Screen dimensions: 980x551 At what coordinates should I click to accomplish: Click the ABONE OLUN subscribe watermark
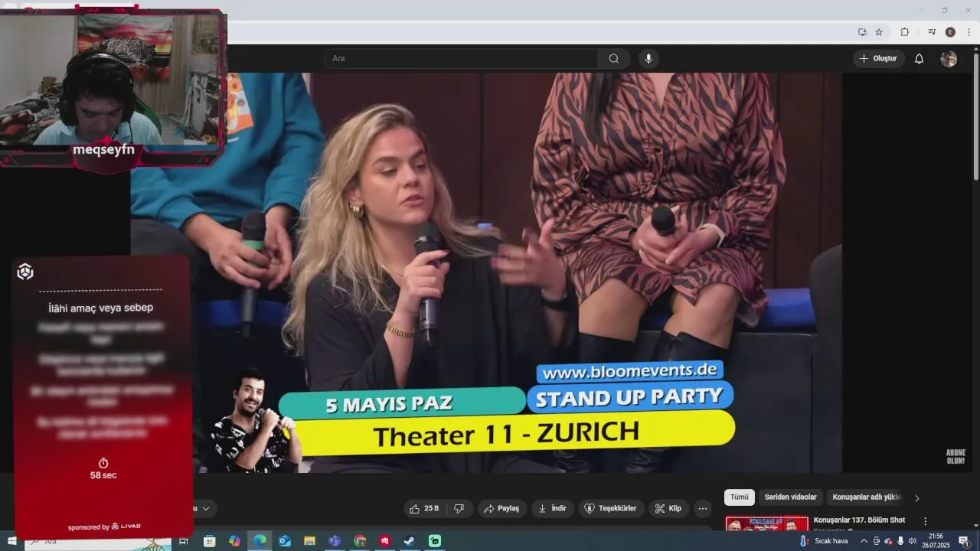pos(955,457)
